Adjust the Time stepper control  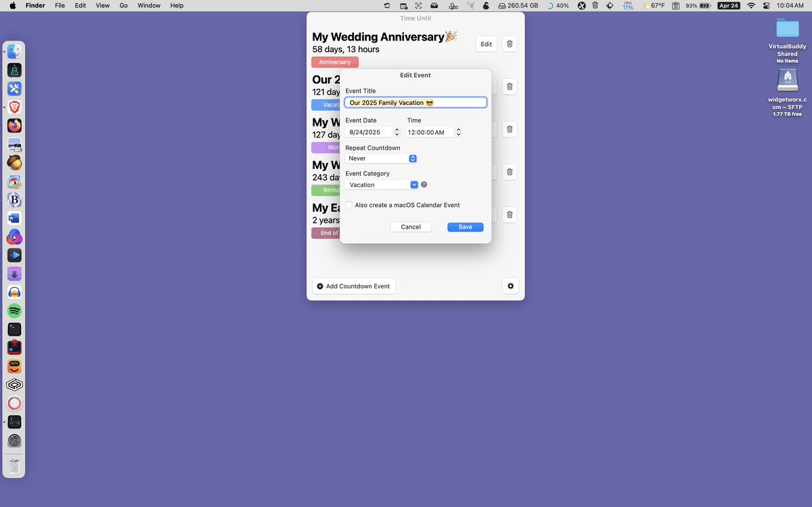[x=459, y=132]
